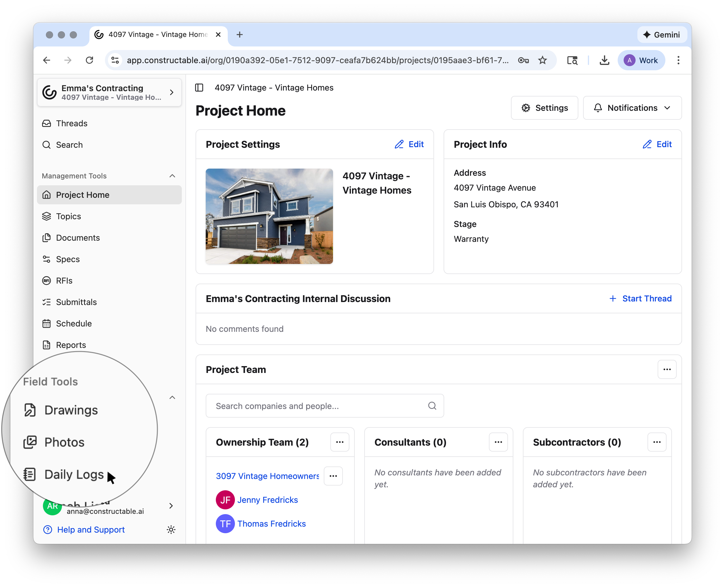This screenshot has width=725, height=588.
Task: Open Gemini from the browser bar
Action: [x=662, y=35]
